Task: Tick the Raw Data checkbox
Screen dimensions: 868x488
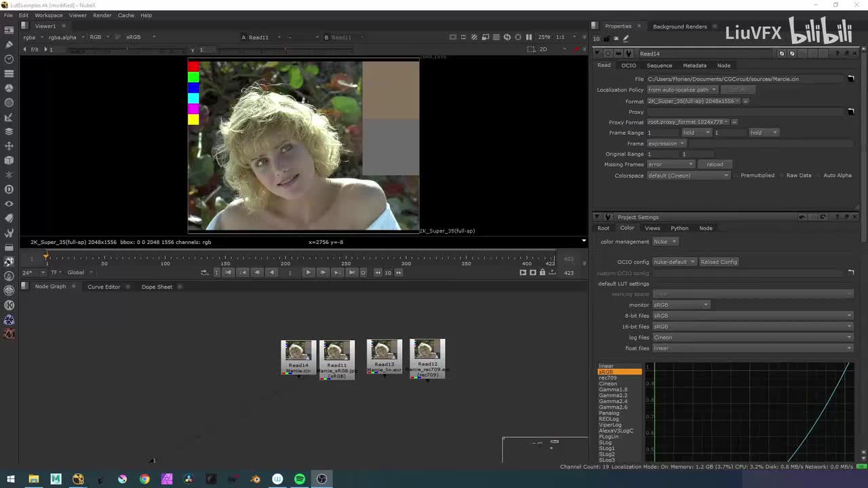Action: click(782, 176)
